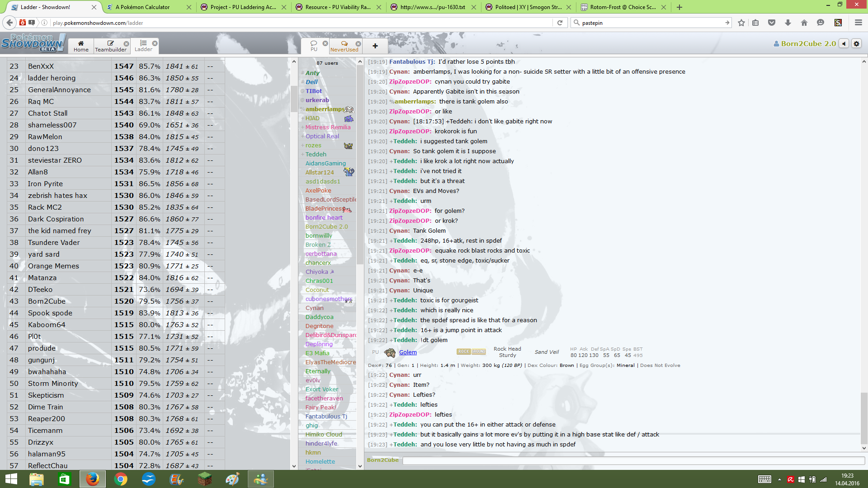Toggle the sound mute button
The height and width of the screenshot is (488, 868).
(x=844, y=43)
